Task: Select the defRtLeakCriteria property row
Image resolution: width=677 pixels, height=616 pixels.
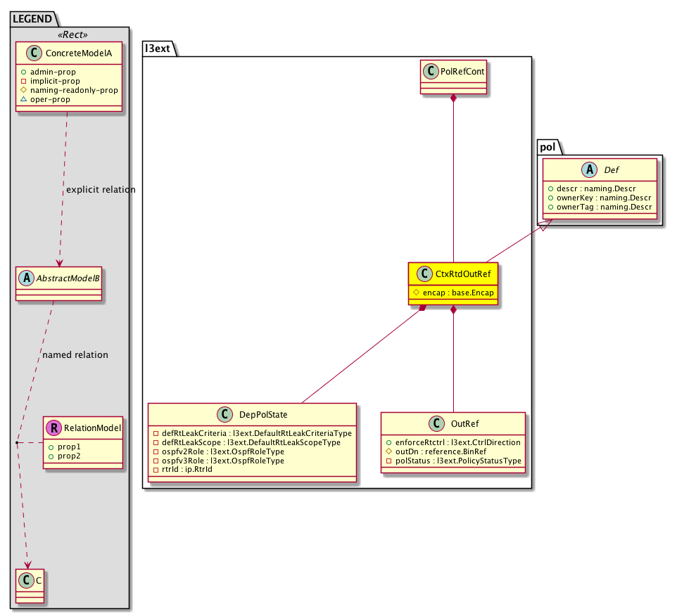Action: (255, 433)
